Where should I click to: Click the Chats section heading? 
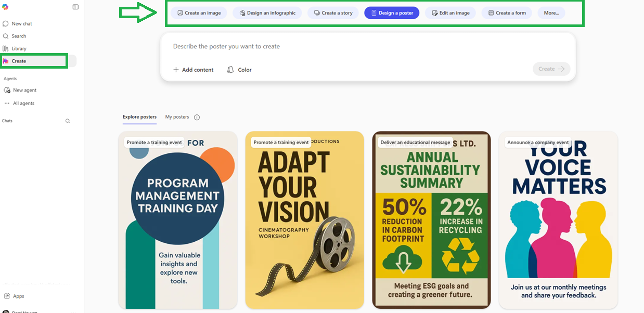[x=7, y=121]
